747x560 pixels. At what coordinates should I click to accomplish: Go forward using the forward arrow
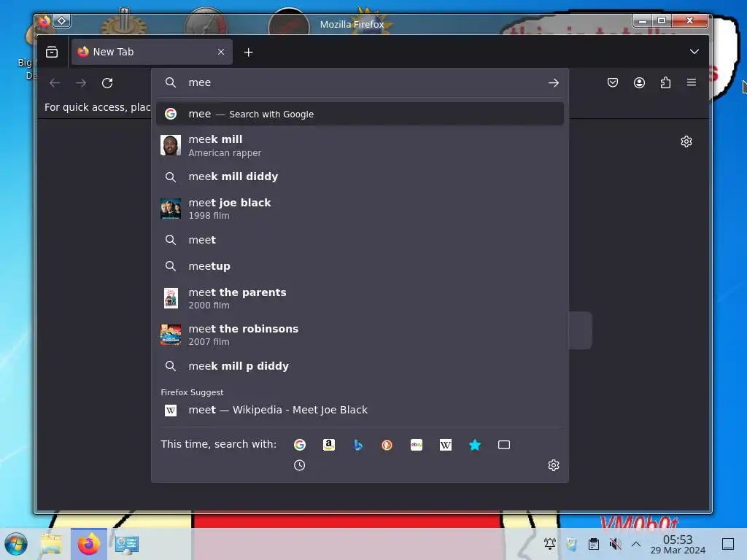(x=81, y=83)
